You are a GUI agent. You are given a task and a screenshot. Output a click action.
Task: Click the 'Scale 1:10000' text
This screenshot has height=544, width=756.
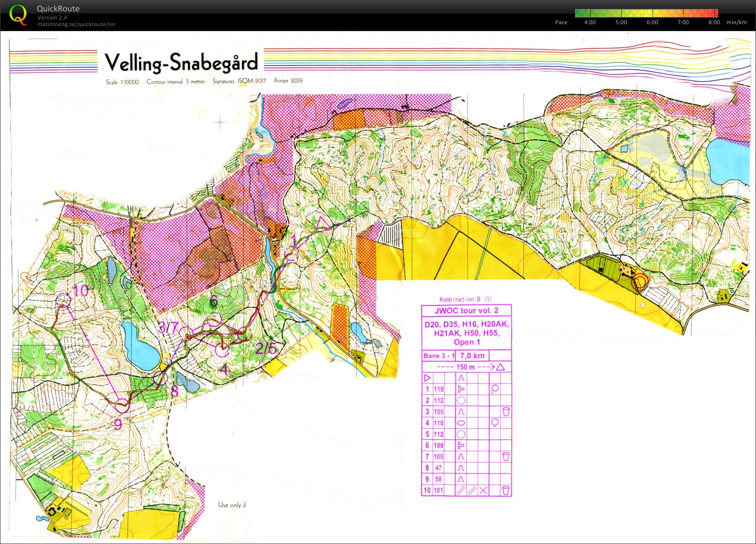click(x=122, y=82)
